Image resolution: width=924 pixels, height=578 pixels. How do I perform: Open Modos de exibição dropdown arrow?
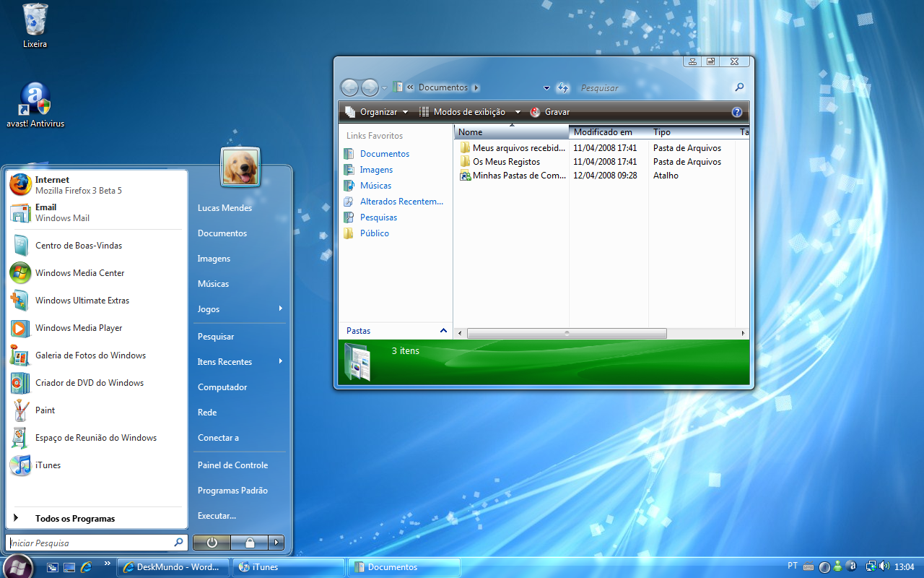click(518, 112)
